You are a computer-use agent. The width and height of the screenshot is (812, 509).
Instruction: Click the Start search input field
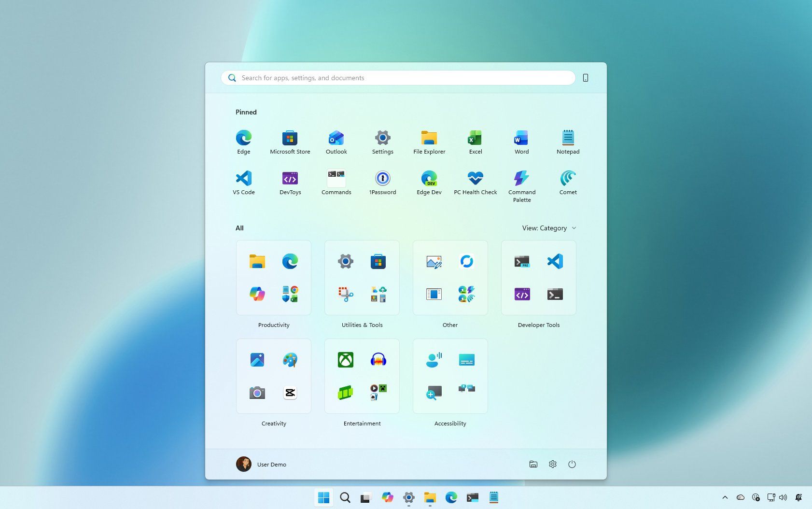pos(398,78)
